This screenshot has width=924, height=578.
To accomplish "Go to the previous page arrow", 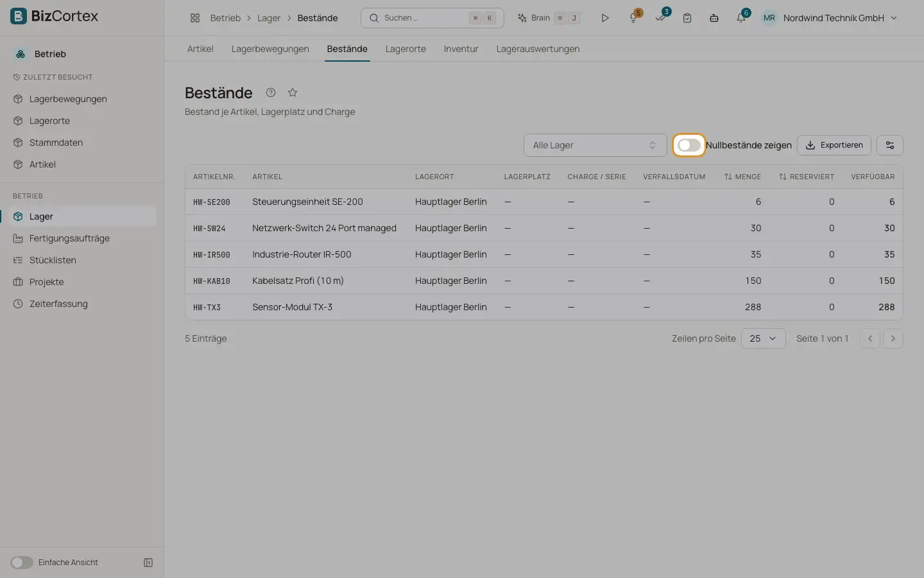I will 870,338.
